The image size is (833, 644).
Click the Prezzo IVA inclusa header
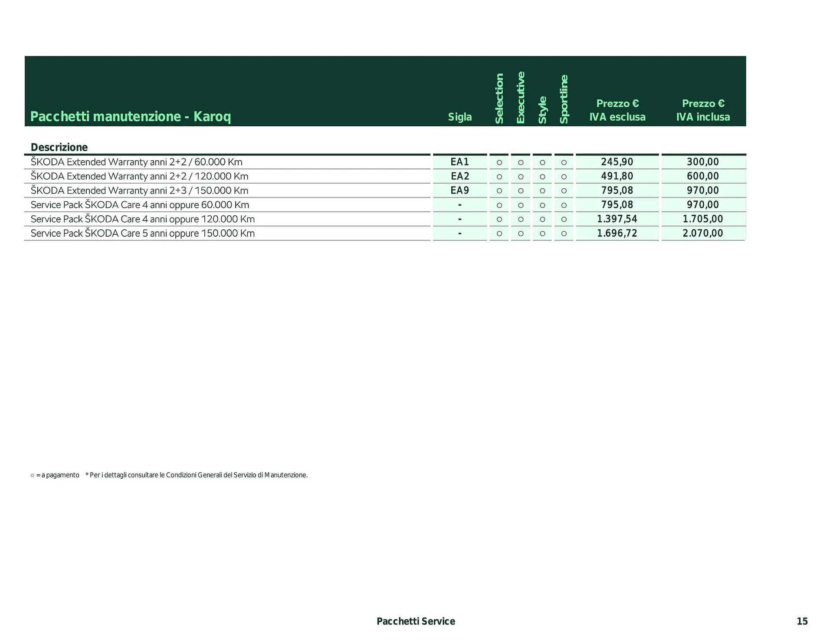point(703,110)
